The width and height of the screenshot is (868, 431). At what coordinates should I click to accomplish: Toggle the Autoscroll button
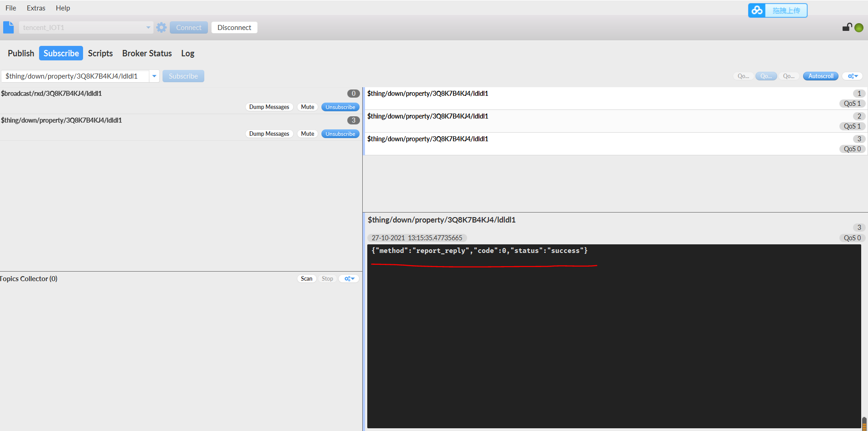click(x=821, y=76)
